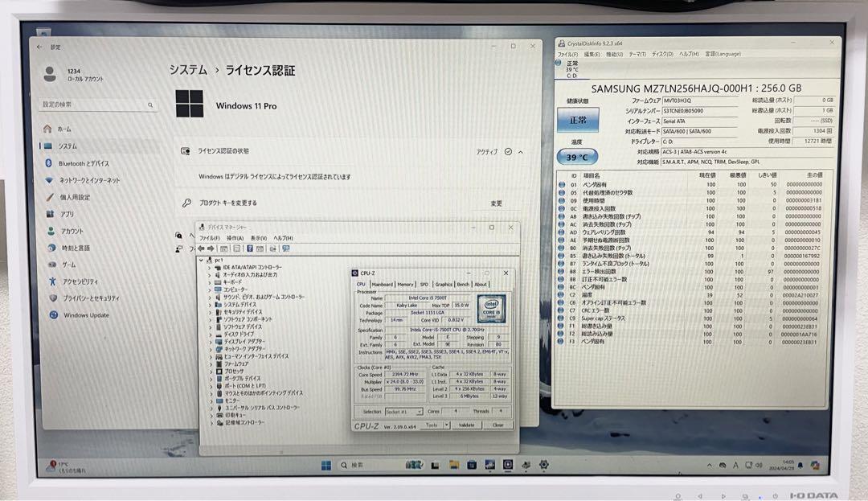Expand the ディスク ドライブ node
This screenshot has width=868, height=501.
(x=211, y=335)
